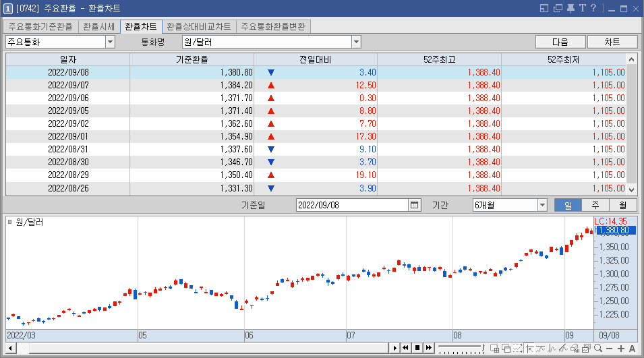Image resolution: width=644 pixels, height=358 pixels.
Task: Select the 2022/09/08 row date cell
Action: [x=67, y=72]
